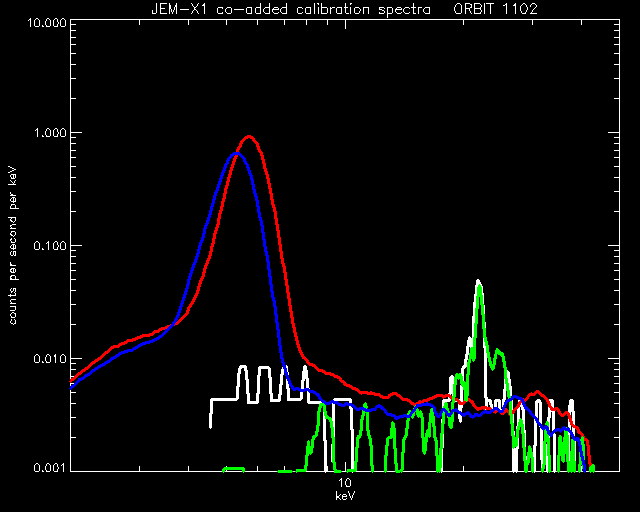Click where red and blue curves cross on left
This screenshot has width=640, height=512.
173,325
